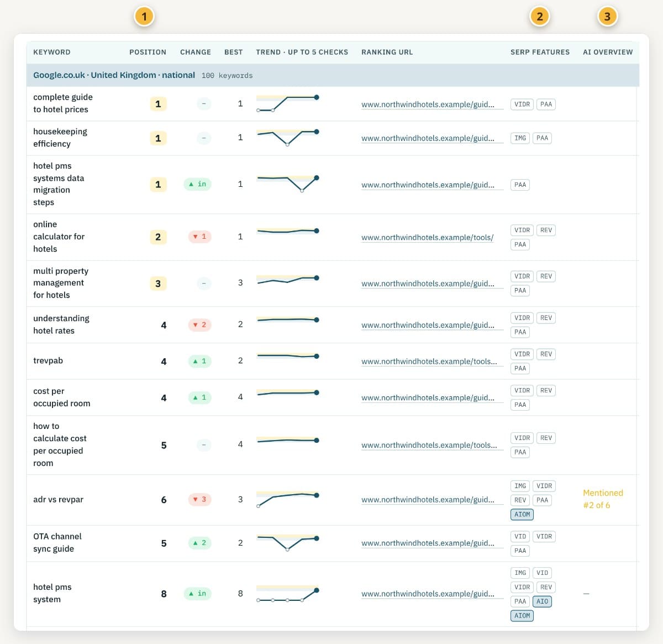Click green up 2 badge for OTA channel sync guide
The height and width of the screenshot is (644, 663).
click(x=199, y=543)
